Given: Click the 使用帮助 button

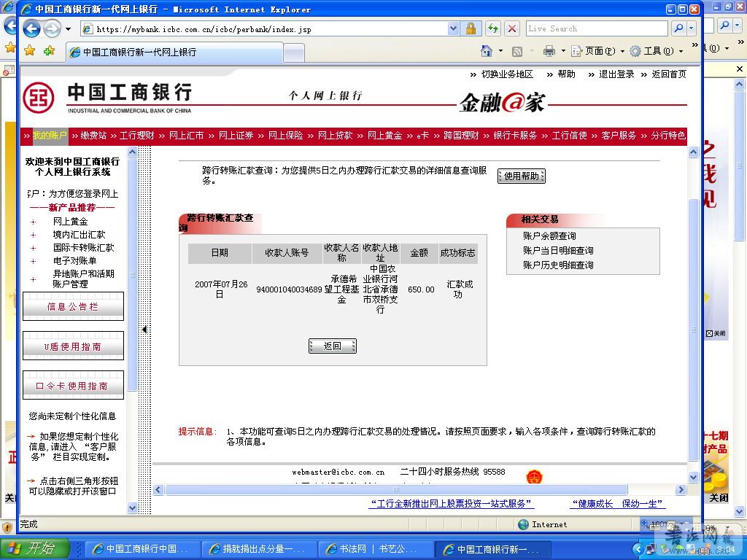Looking at the screenshot, I should 521,176.
